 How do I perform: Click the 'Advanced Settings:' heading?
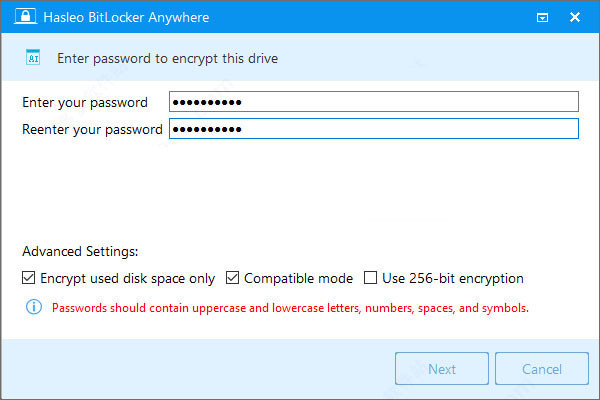[80, 252]
